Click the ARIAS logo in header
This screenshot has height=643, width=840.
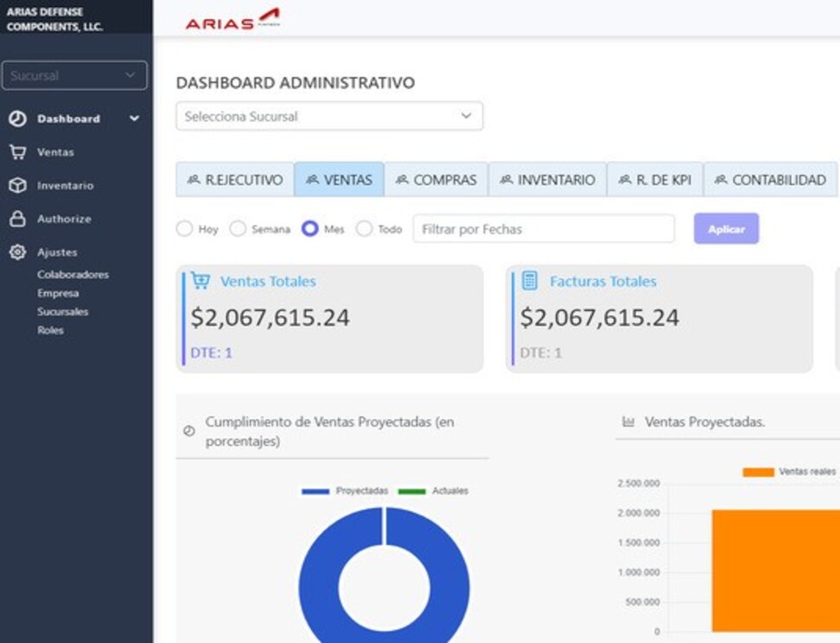[x=232, y=19]
